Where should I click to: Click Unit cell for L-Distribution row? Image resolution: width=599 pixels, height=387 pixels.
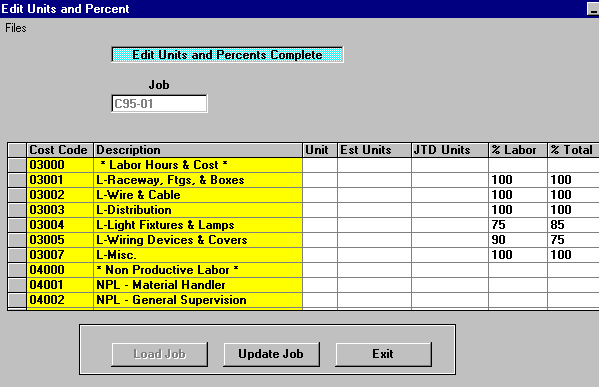[x=320, y=210]
